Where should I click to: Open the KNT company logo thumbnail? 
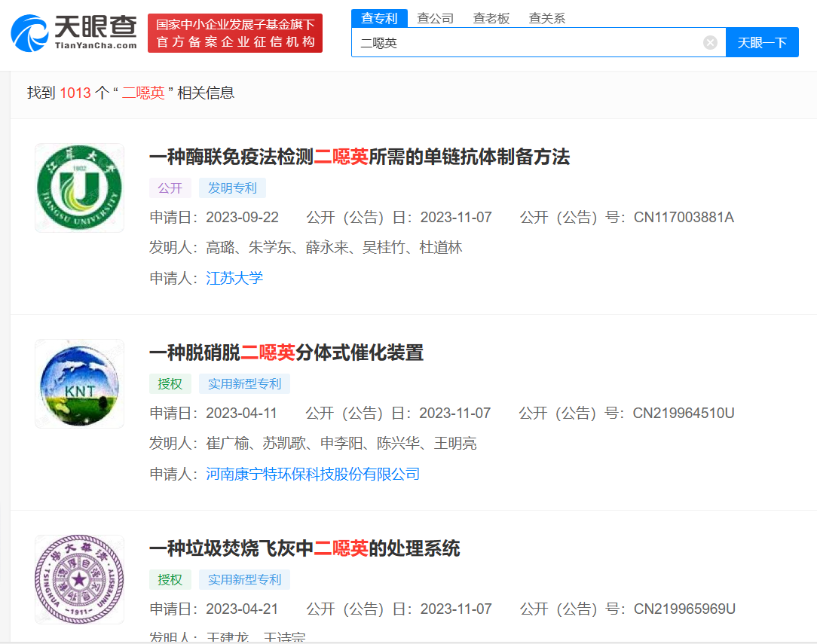click(79, 383)
